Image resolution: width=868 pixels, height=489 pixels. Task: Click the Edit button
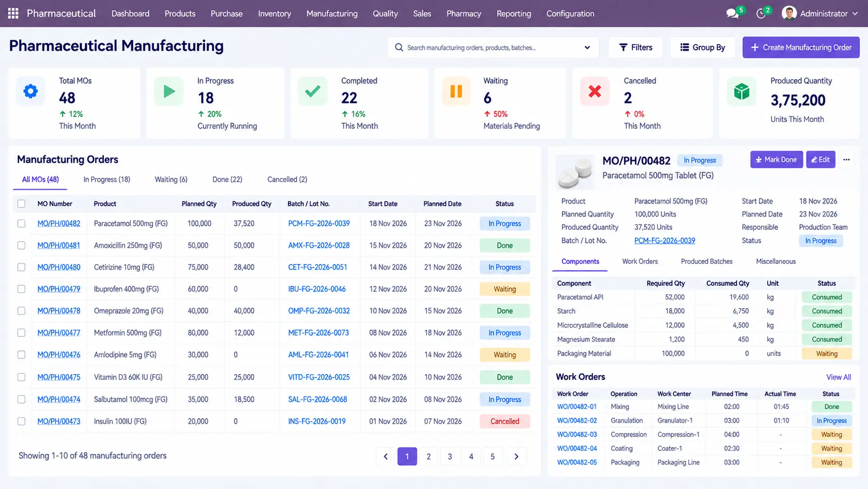(821, 160)
